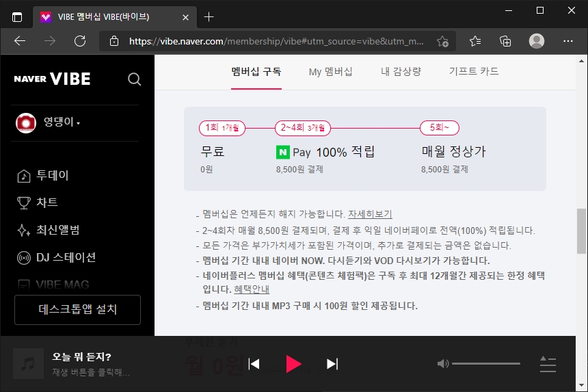Skip to the previous track

click(254, 364)
